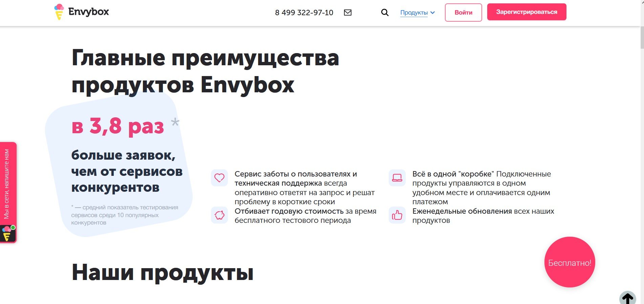Expand the Продукты dropdown menu
Viewport: 644px width, 304px height.
(414, 13)
